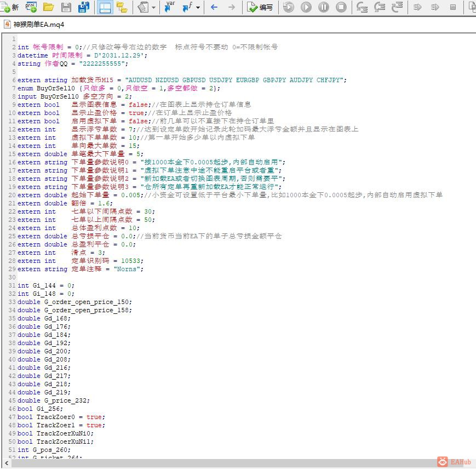This screenshot has height=470, width=476.
Task: Click the variable TrackZoerXuNi1
Action: point(64,441)
